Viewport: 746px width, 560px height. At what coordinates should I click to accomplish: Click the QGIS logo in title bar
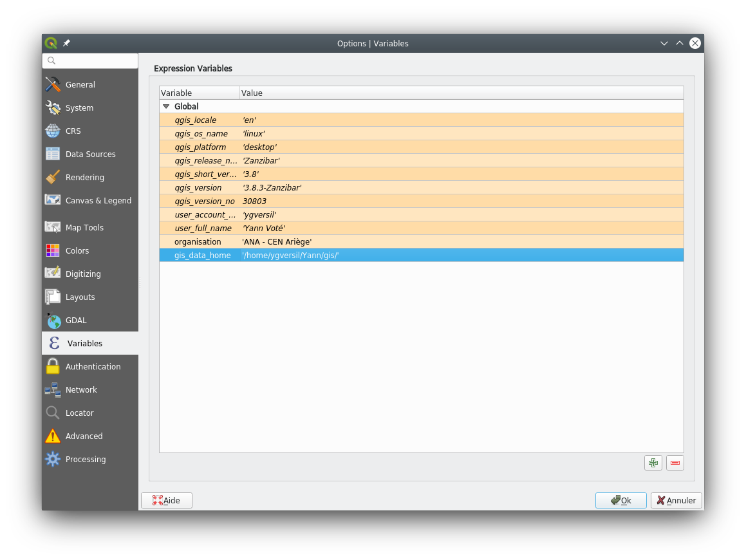coord(51,43)
